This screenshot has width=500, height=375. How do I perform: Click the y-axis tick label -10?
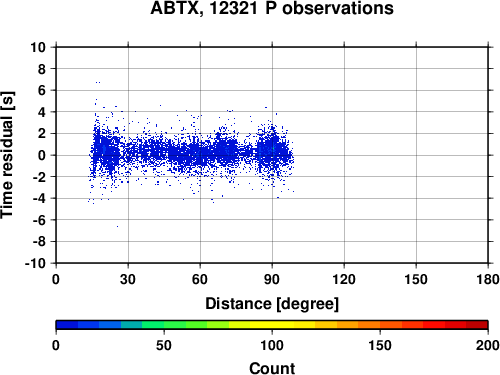(x=35, y=263)
